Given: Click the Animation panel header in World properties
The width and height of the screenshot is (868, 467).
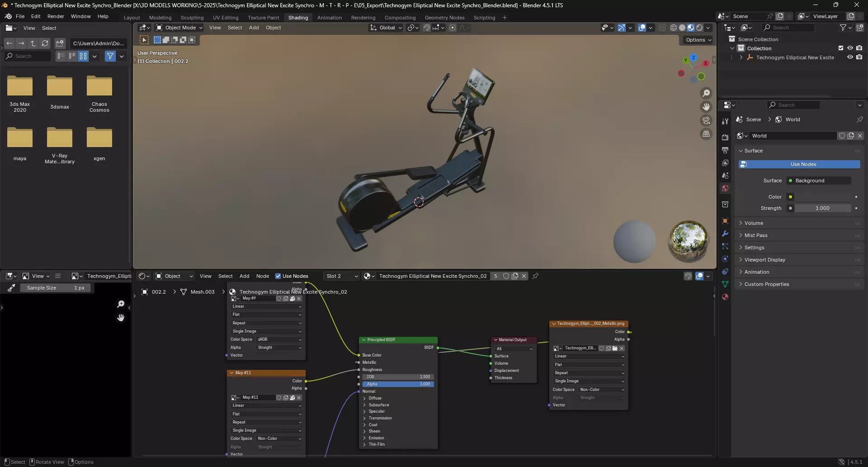Looking at the screenshot, I should click(x=799, y=272).
